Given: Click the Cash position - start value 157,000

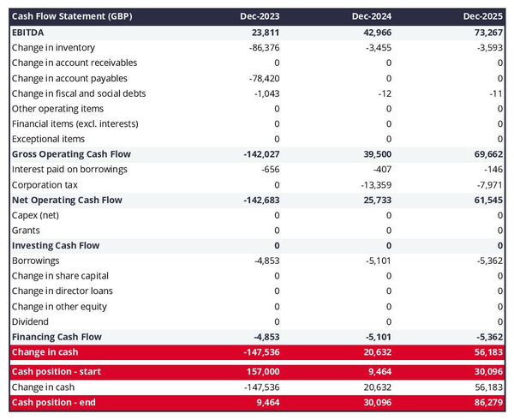Looking at the screenshot, I should 260,372.
